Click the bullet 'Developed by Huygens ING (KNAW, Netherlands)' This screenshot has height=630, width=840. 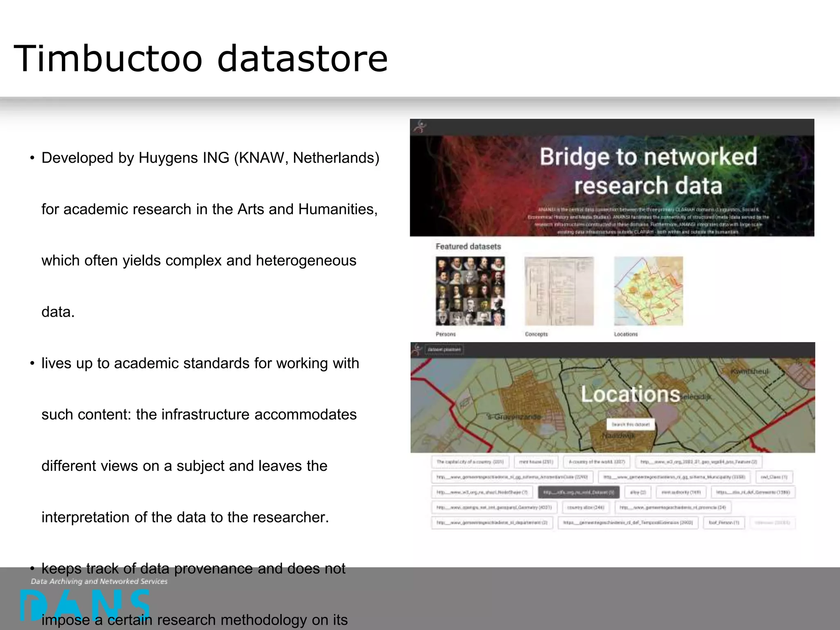point(210,158)
